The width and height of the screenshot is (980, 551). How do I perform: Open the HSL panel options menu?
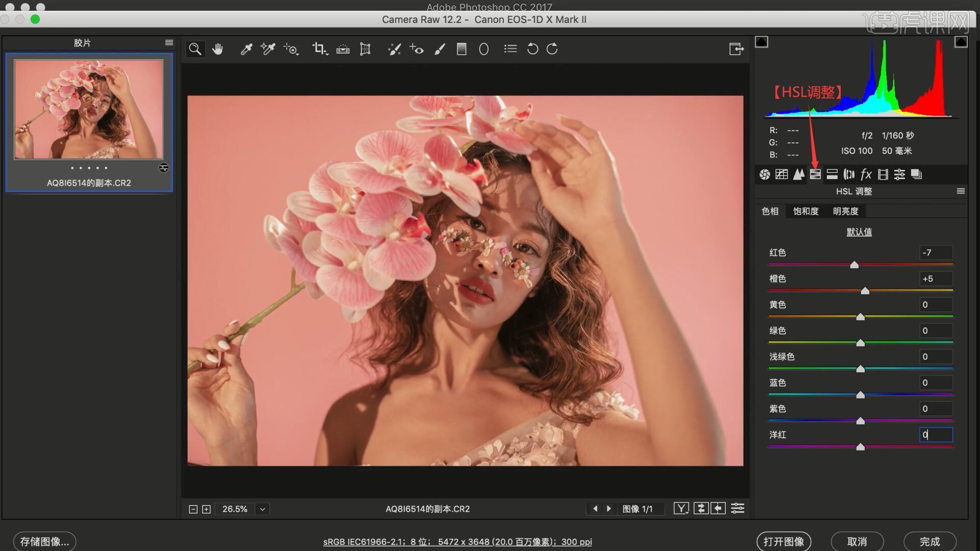tap(961, 191)
